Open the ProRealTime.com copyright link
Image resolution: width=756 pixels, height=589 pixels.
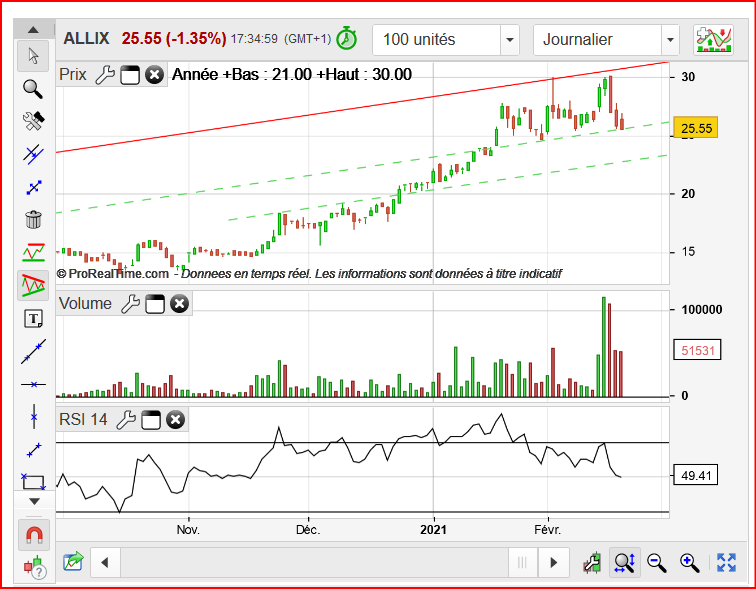[x=113, y=274]
